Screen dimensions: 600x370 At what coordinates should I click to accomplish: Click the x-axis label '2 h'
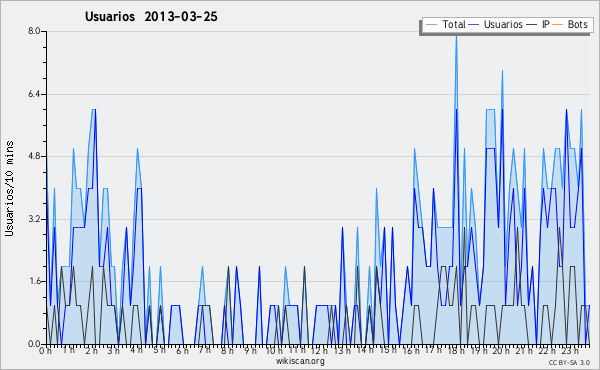(91, 351)
